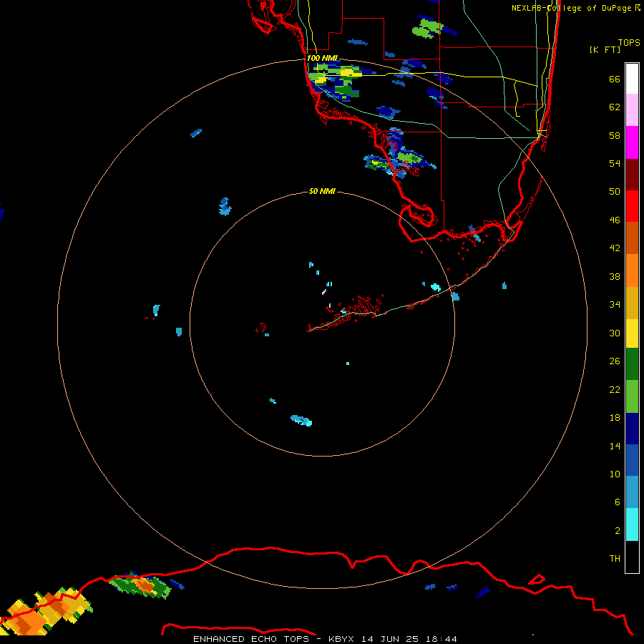Screen dimensions: 644x644
Task: Click the green echo cell on southwest Florida coast
Action: pos(409,157)
